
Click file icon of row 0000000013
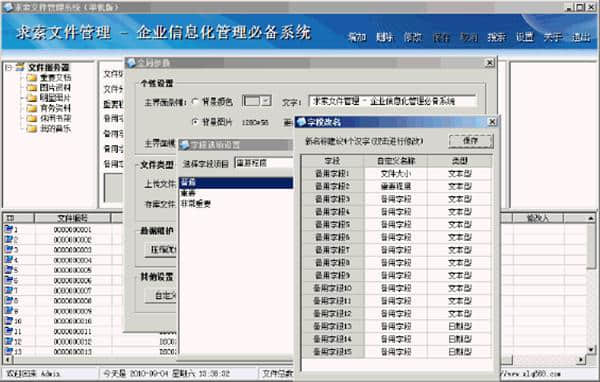coord(8,351)
